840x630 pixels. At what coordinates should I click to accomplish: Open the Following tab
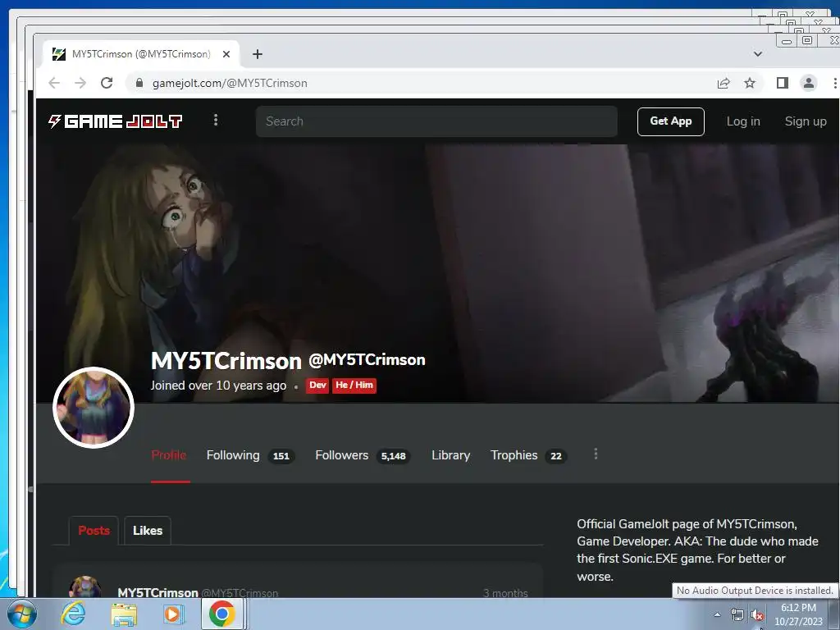(x=250, y=455)
